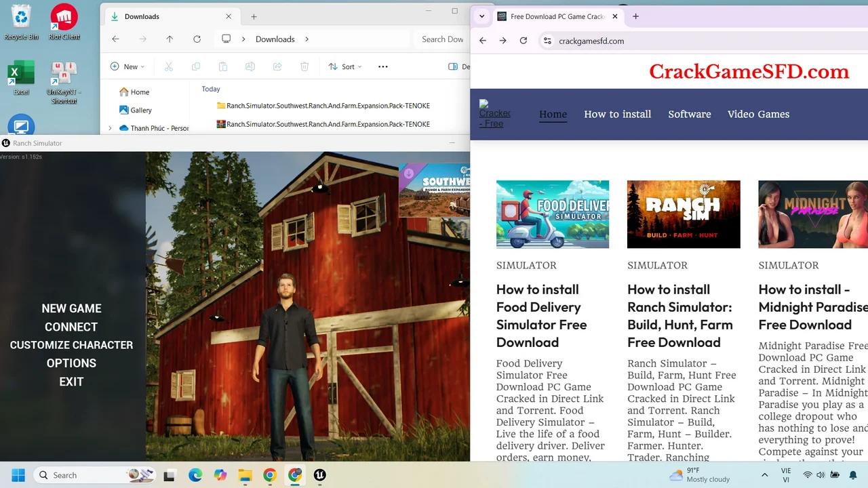The image size is (868, 488).
Task: Open Copilot from the taskbar
Action: [220, 475]
